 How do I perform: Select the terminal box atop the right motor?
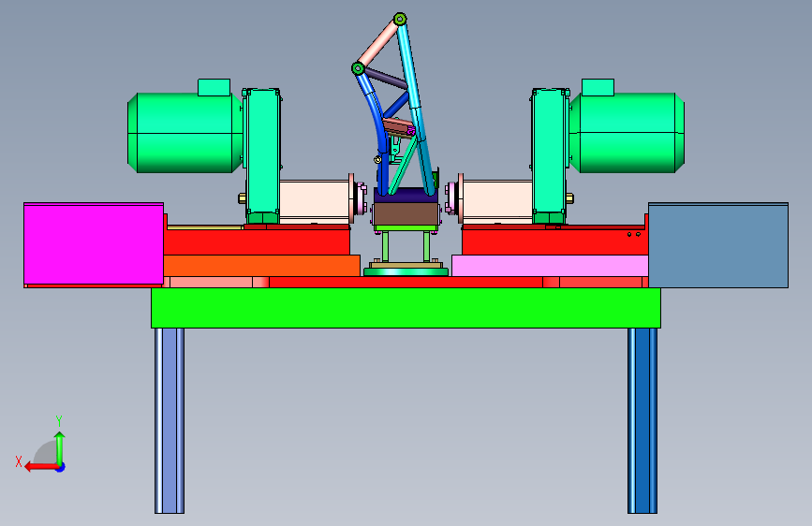[x=598, y=87]
